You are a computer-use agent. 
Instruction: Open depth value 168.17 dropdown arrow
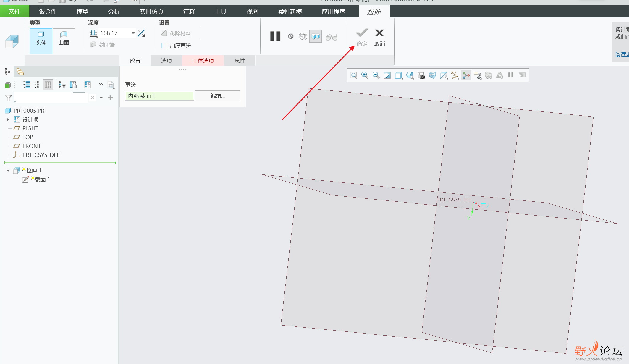(x=133, y=33)
